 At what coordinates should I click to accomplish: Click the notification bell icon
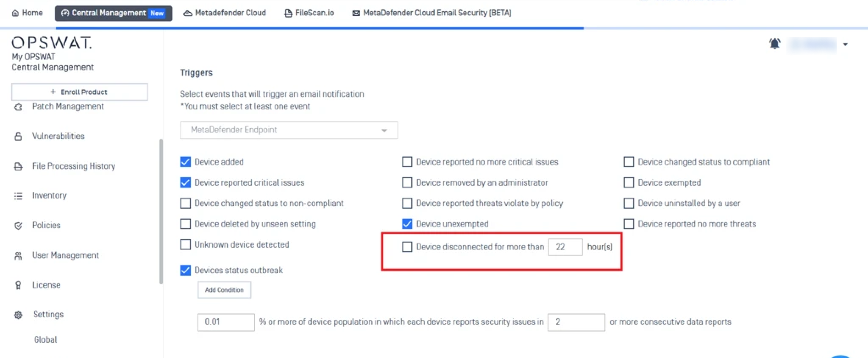[774, 43]
